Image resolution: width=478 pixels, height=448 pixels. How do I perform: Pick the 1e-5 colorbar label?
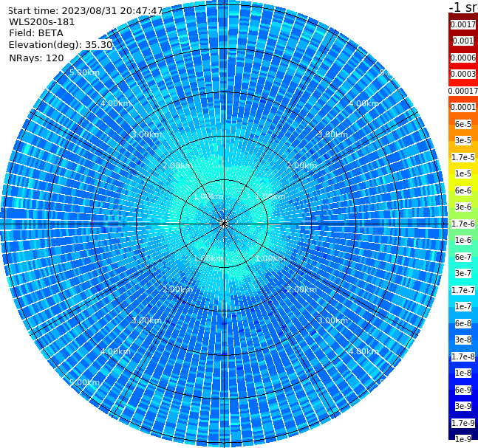coord(463,173)
